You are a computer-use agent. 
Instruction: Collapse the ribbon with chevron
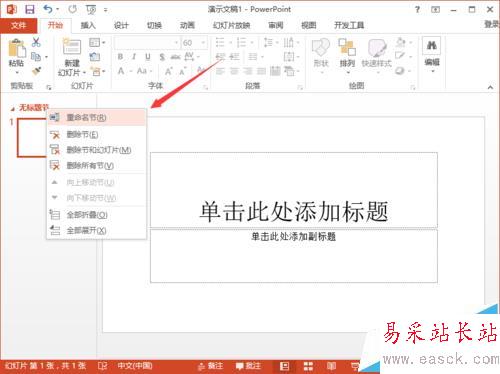pos(490,87)
